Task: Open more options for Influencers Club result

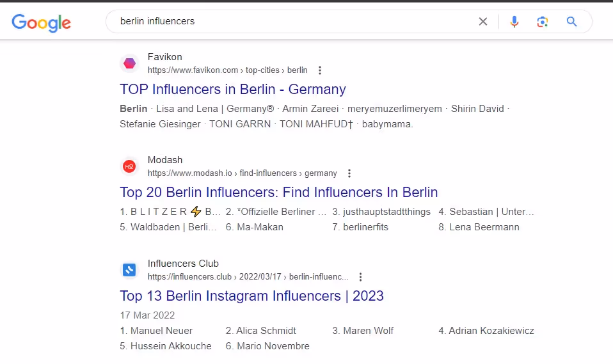Action: coord(360,277)
